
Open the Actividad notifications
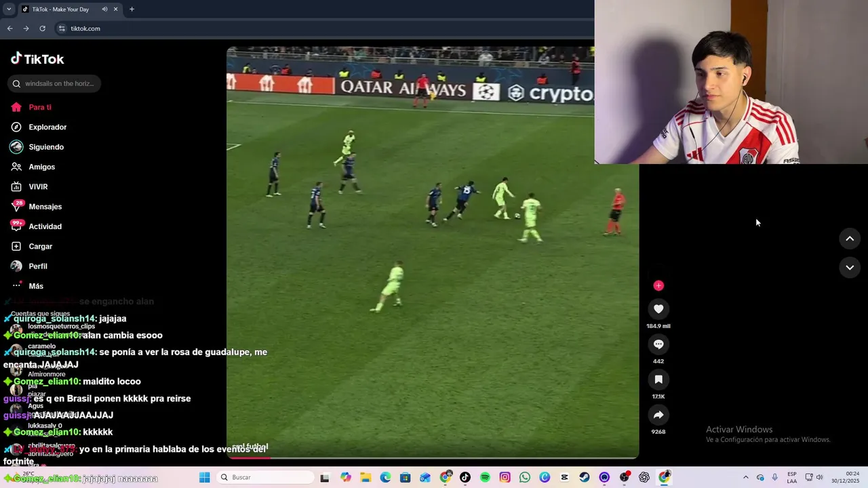pyautogui.click(x=37, y=226)
